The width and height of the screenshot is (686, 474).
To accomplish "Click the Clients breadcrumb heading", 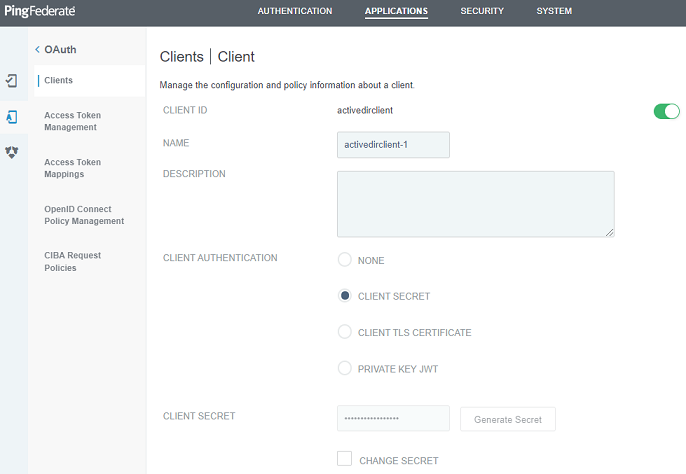I will point(182,57).
